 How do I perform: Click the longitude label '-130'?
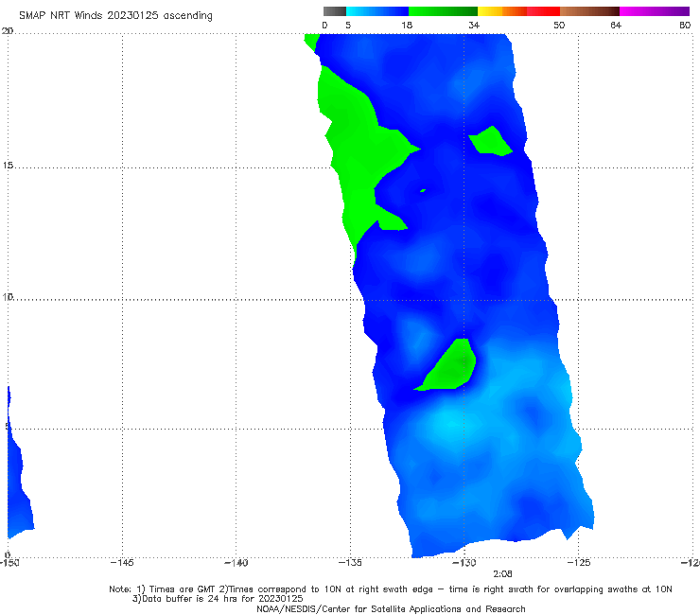[x=464, y=563]
